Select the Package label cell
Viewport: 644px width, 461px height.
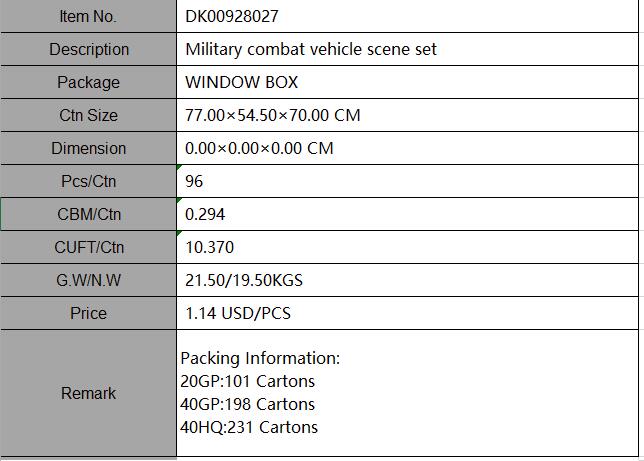(x=88, y=82)
